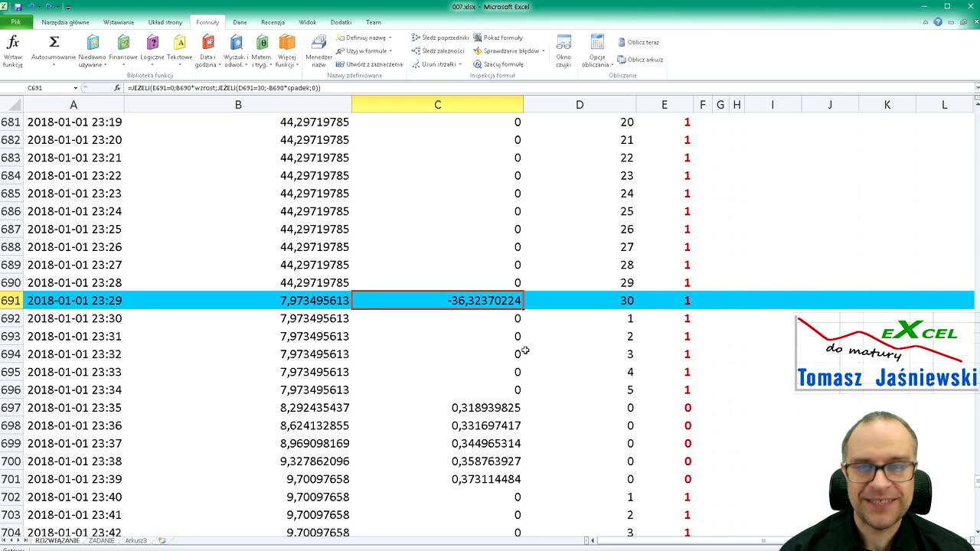Click into the formula bar text
The height and width of the screenshot is (551, 980).
[547, 88]
